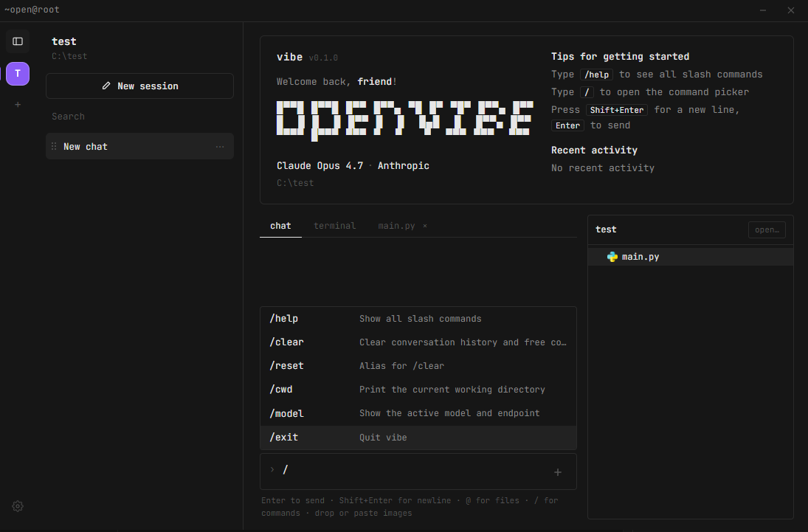The width and height of the screenshot is (808, 532).
Task: Click the Tips for getting started heading
Action: (620, 56)
